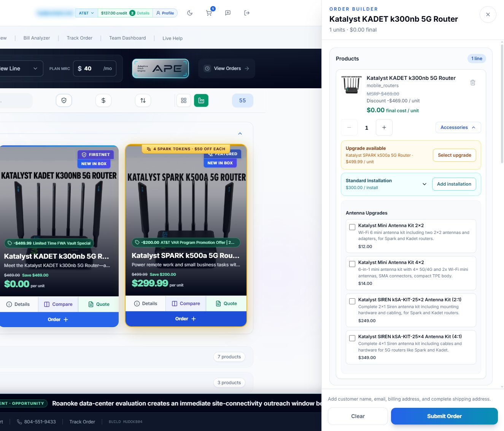Close the Order Builder panel

pyautogui.click(x=488, y=15)
